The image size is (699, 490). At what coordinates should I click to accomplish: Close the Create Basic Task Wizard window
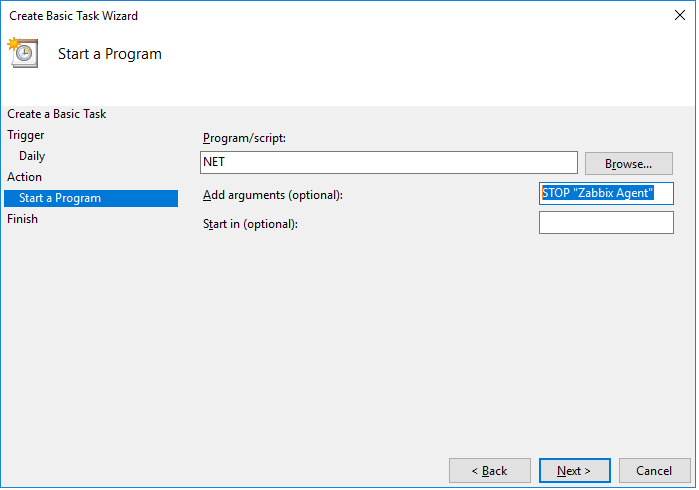click(x=679, y=15)
